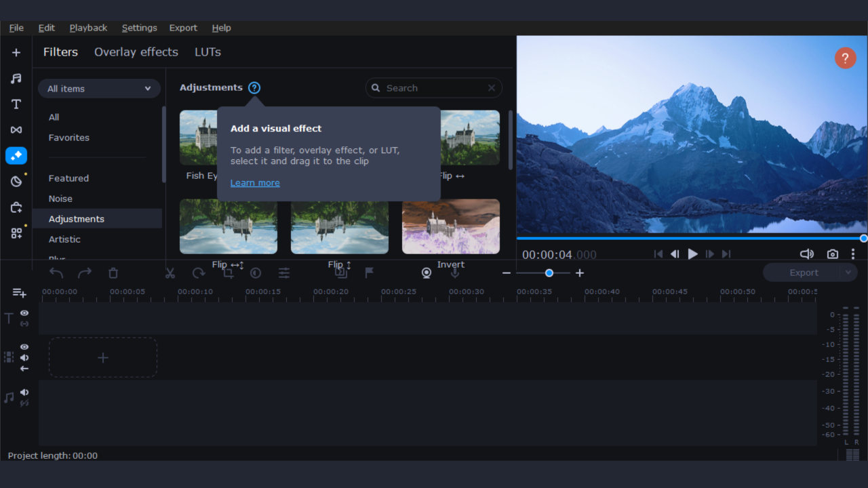Toggle title track link icon

pos(24,324)
